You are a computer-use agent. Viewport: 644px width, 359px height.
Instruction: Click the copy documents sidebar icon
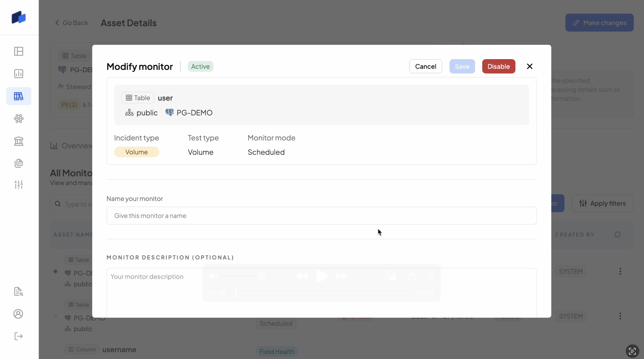coord(19,163)
